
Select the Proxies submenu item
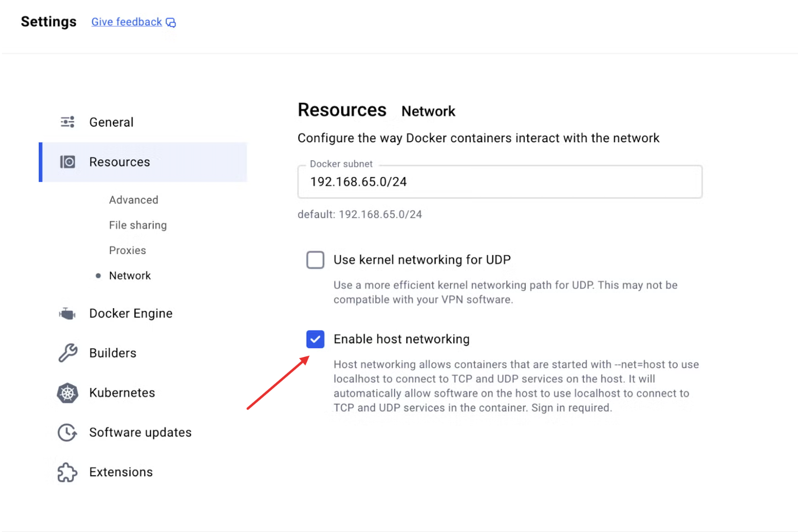tap(128, 250)
